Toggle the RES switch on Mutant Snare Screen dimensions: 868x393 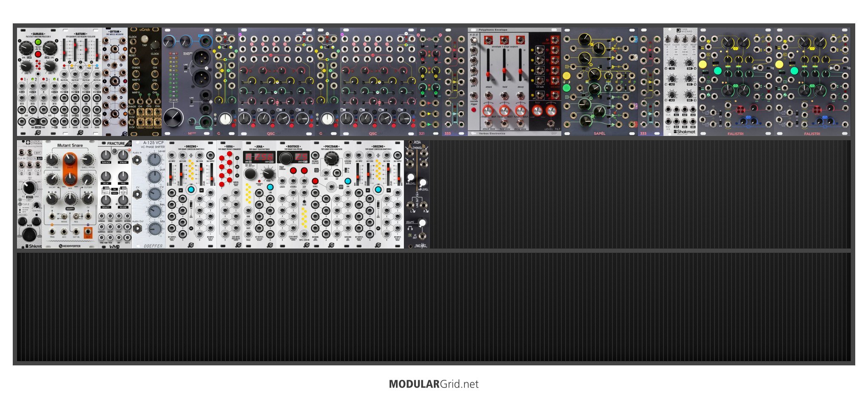pos(76,216)
